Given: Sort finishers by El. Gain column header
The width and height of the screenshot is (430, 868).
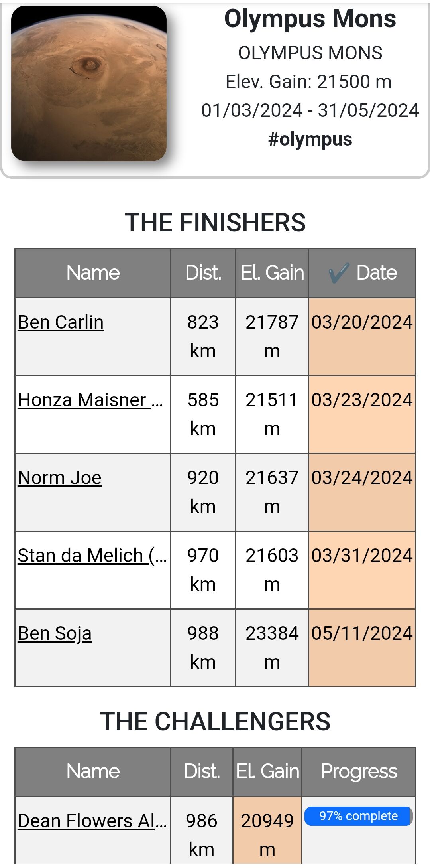Looking at the screenshot, I should click(x=272, y=273).
